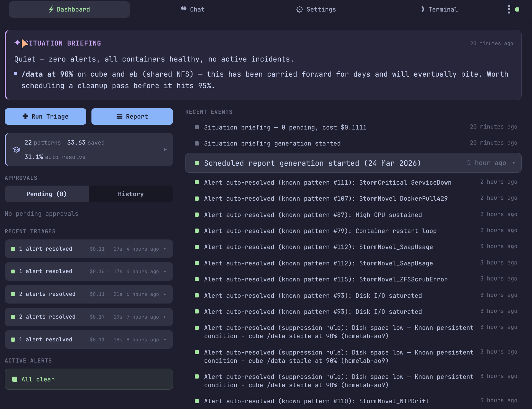This screenshot has width=532, height=409.
Task: Click the All clear active alerts card
Action: coord(89,379)
